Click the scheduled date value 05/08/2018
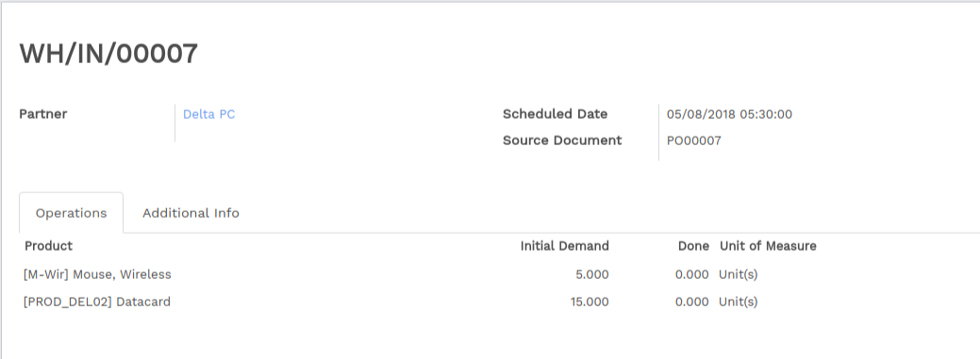Viewport: 980px width, 359px height. pos(729,114)
